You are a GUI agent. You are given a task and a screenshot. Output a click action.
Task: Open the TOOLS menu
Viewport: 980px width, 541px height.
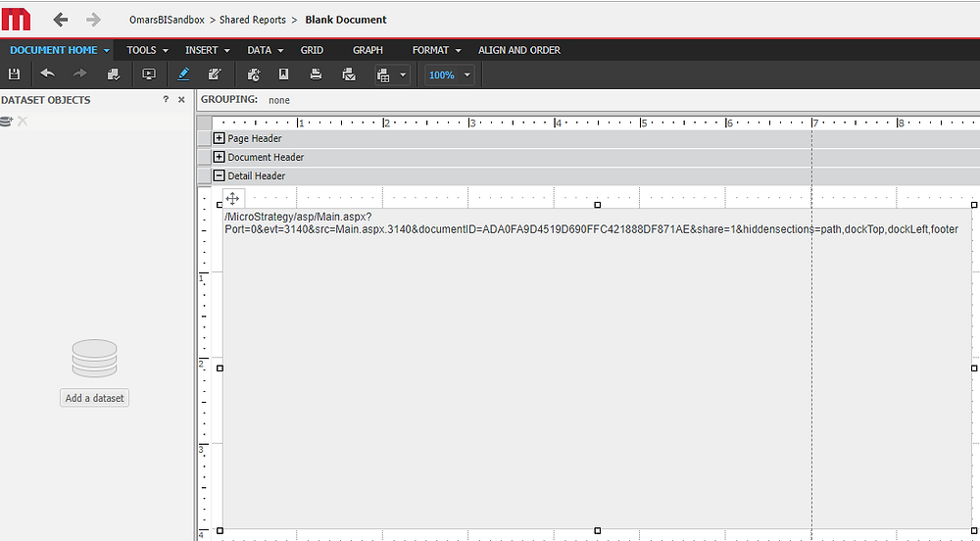point(148,50)
